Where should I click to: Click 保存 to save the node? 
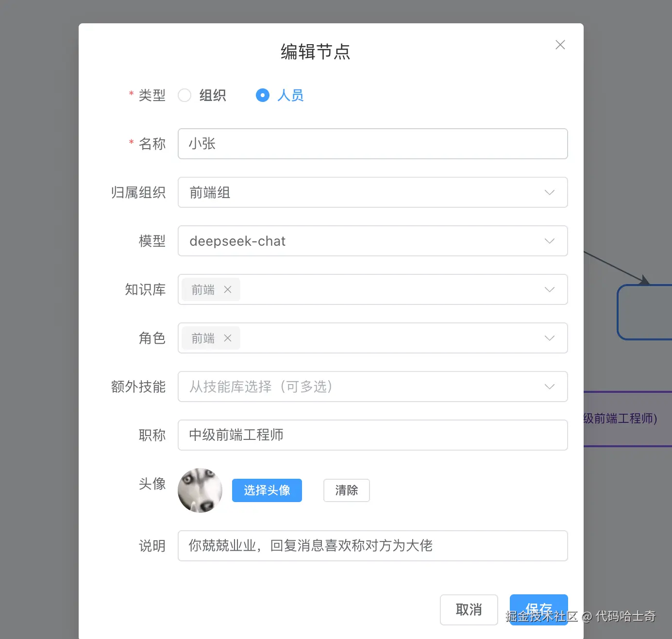click(538, 609)
